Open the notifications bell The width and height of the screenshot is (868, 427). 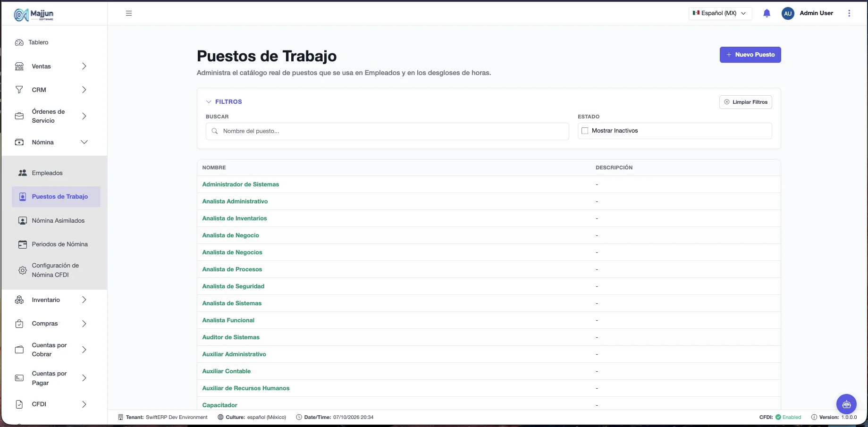pyautogui.click(x=767, y=13)
